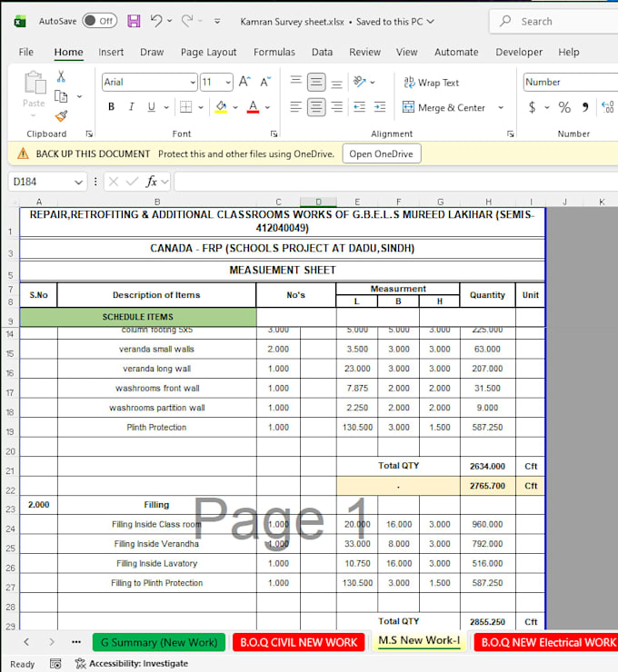Image resolution: width=618 pixels, height=672 pixels.
Task: Open the Arial font name dropdown
Action: 193,82
